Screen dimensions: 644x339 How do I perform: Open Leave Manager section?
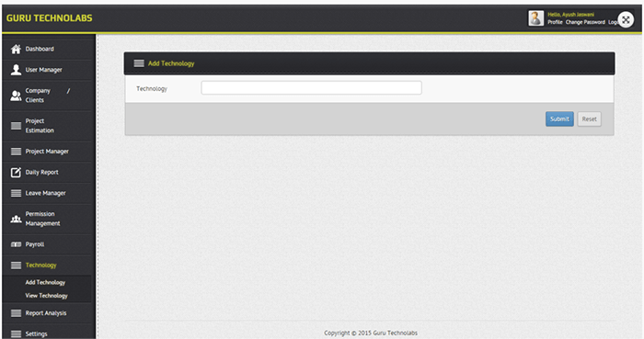(46, 193)
